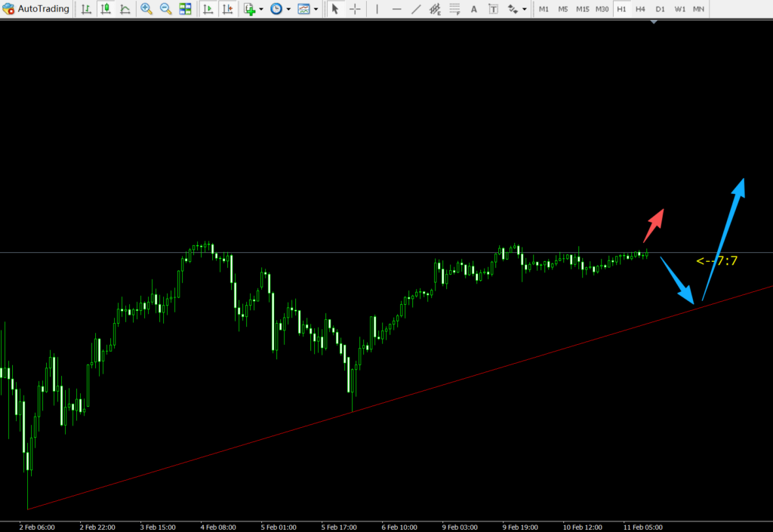Expand the periodicity clock dropdown
This screenshot has height=532, width=773.
pos(288,9)
